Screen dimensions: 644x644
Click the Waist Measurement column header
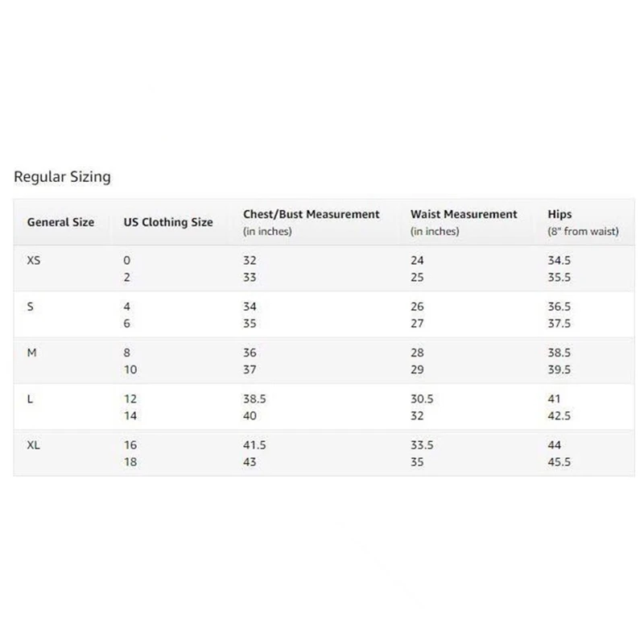464,214
